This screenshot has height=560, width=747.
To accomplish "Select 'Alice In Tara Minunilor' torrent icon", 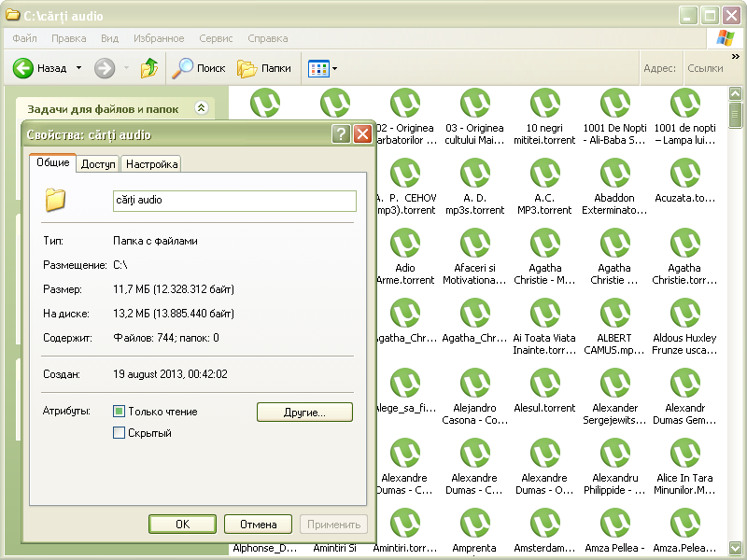I will click(x=685, y=453).
